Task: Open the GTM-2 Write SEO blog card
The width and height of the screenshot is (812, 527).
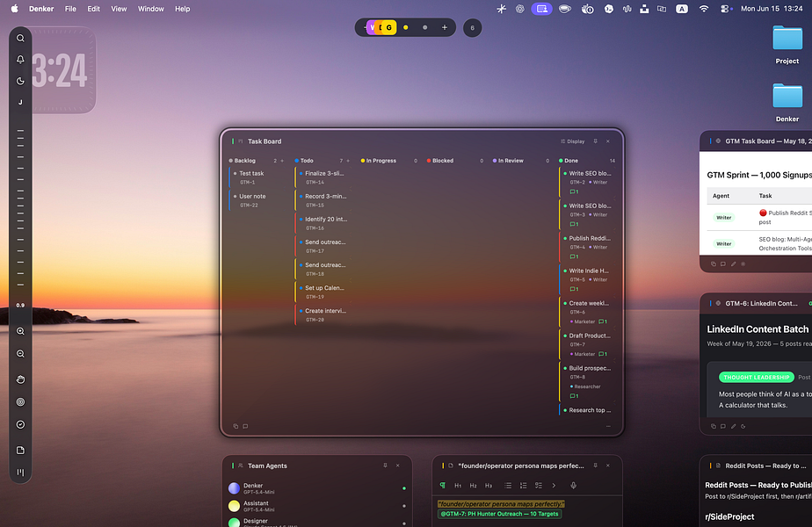Action: point(587,182)
